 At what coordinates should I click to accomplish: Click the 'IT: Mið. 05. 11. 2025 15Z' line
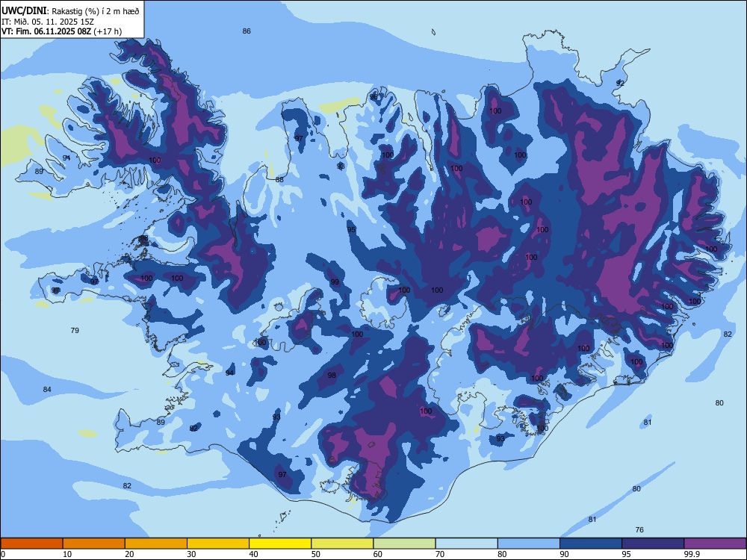pos(48,22)
